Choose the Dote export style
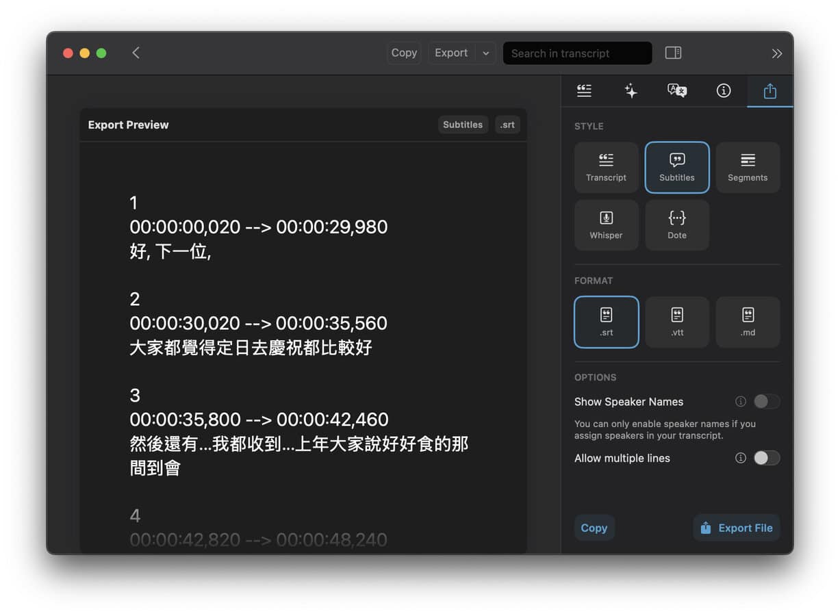Viewport: 840px width, 616px height. pyautogui.click(x=676, y=225)
